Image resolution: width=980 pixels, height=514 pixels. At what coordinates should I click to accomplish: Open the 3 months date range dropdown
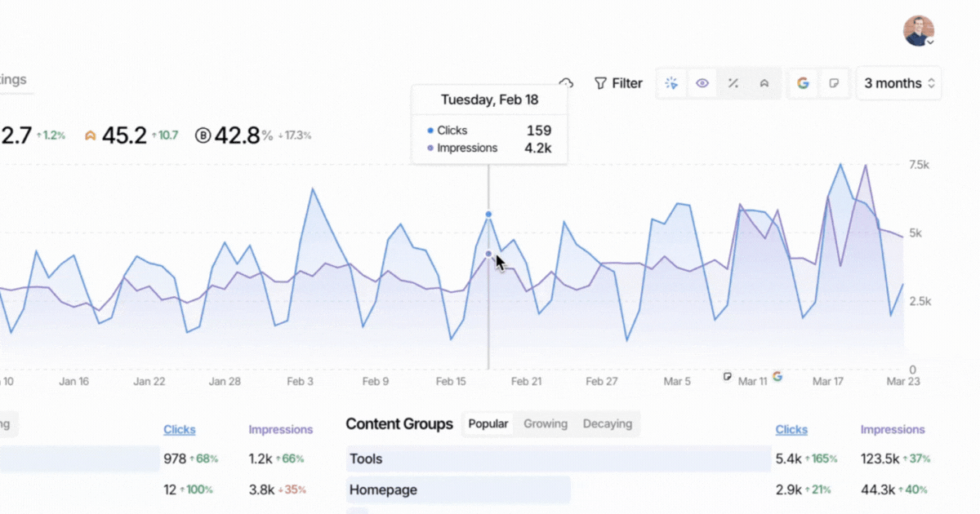(898, 82)
